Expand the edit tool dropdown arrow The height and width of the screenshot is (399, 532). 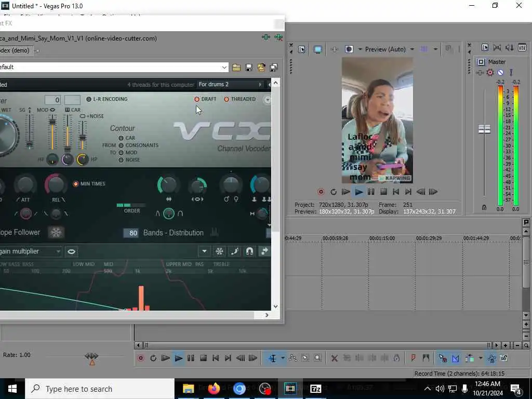[x=282, y=358]
